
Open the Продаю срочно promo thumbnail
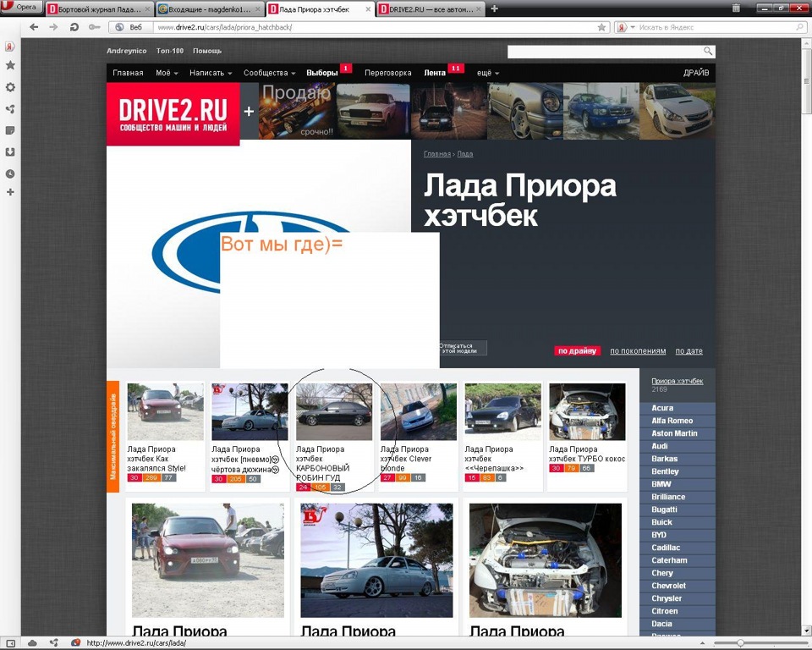point(297,112)
